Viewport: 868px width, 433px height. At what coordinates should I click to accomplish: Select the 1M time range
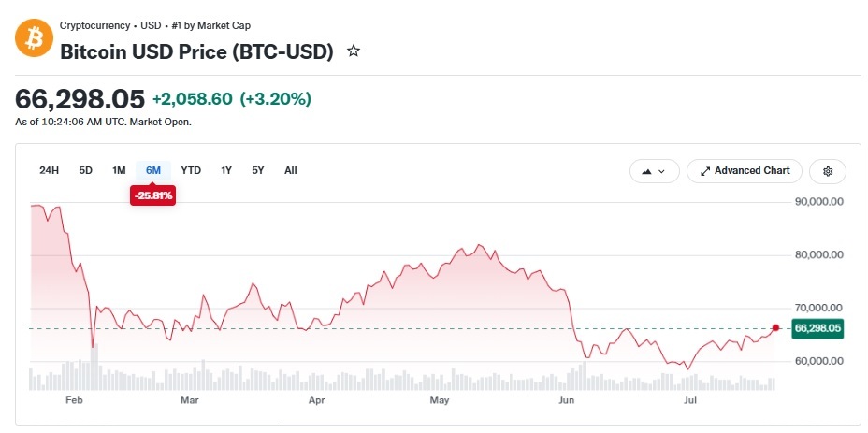(119, 170)
